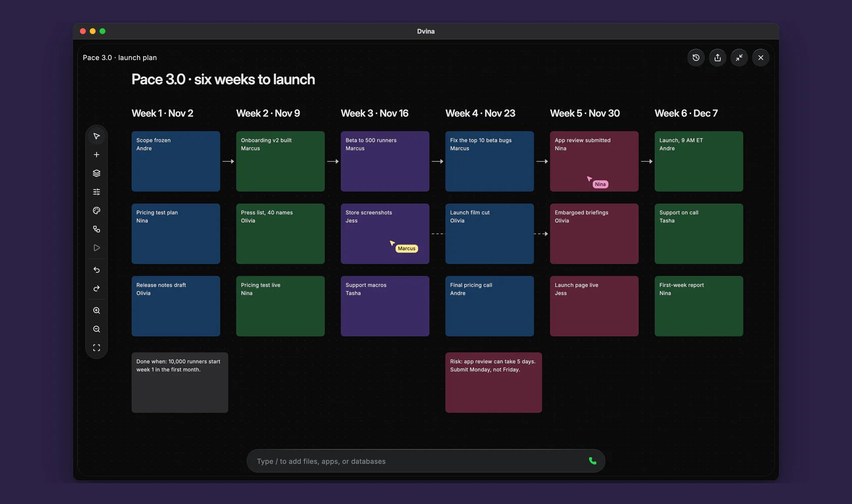Click Nina's pink collaborator cursor label
This screenshot has height=504, width=852.
point(600,184)
